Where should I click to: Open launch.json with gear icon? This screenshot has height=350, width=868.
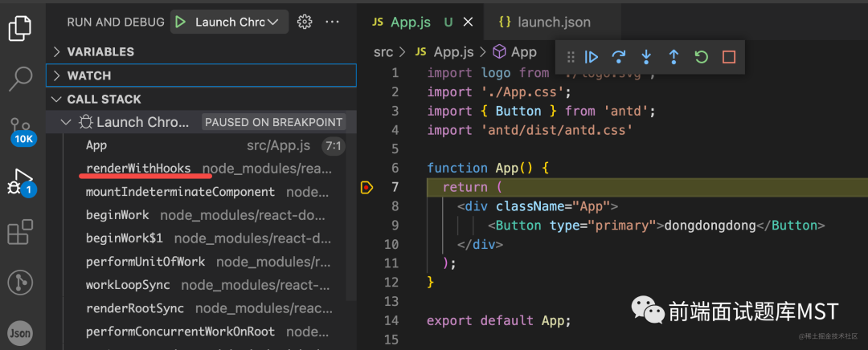tap(304, 22)
